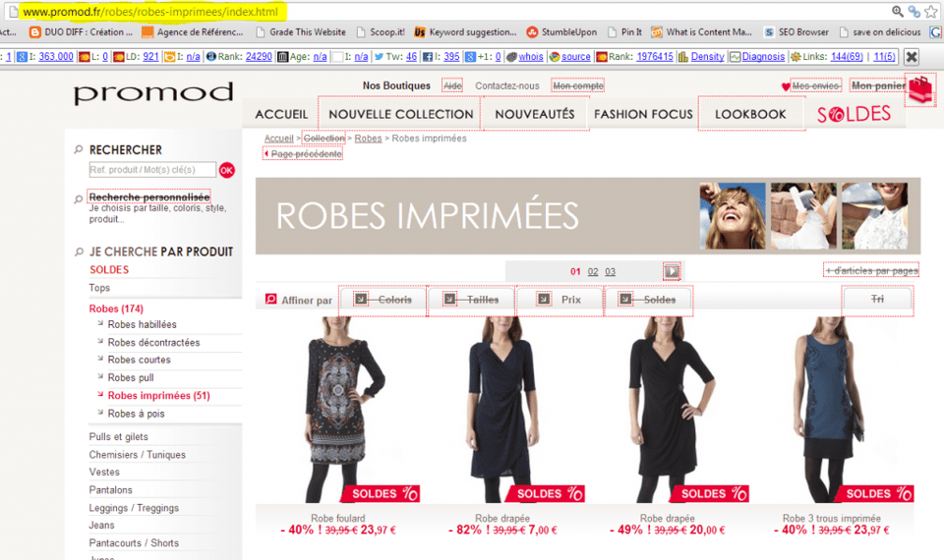Expand the Coloris filter dropdown

point(383,300)
